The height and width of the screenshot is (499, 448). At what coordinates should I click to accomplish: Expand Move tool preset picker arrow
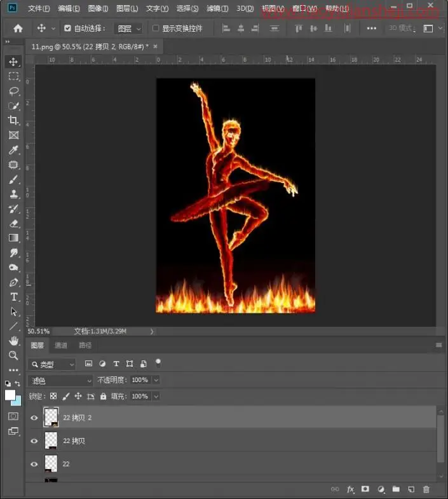(x=53, y=29)
